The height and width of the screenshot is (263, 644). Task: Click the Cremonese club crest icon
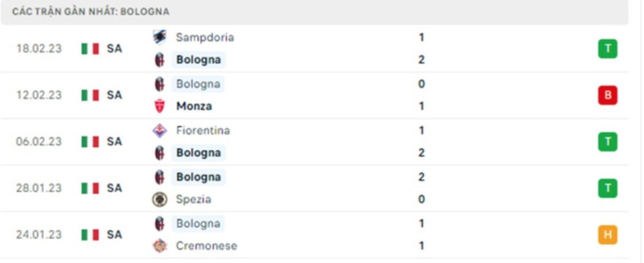coord(159,246)
